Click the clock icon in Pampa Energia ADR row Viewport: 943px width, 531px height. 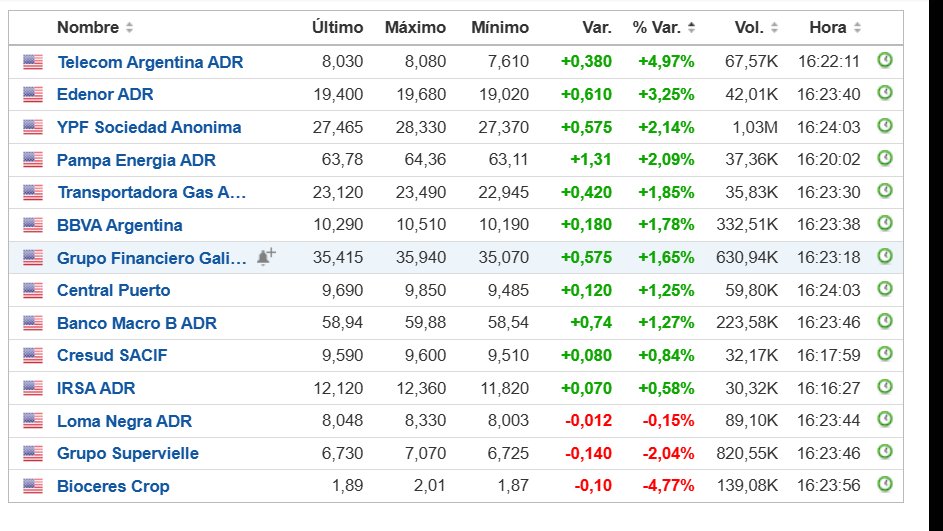tap(885, 158)
